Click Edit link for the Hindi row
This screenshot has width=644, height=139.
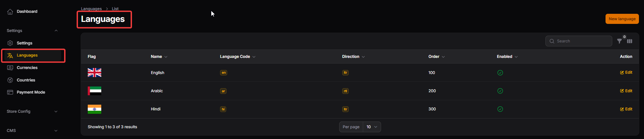(x=626, y=109)
